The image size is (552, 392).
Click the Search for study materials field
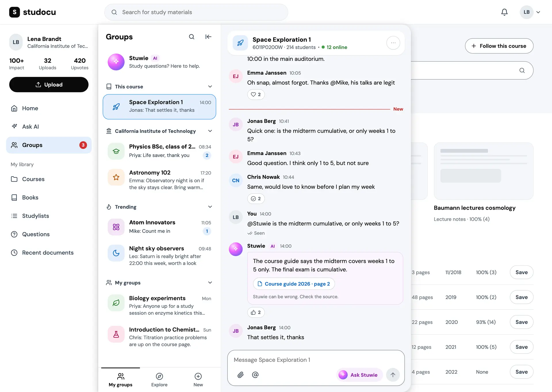(x=196, y=12)
